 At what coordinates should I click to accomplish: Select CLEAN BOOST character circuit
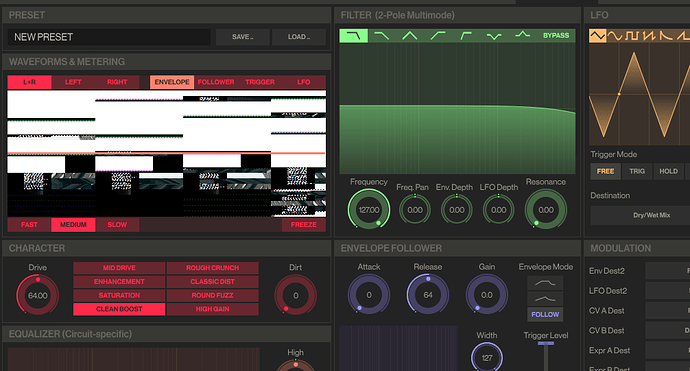pos(119,309)
